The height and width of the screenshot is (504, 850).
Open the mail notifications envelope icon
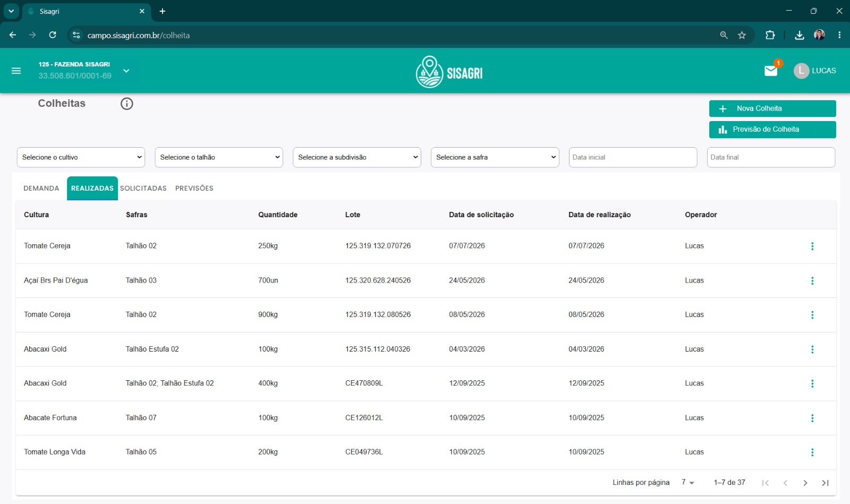coord(771,71)
